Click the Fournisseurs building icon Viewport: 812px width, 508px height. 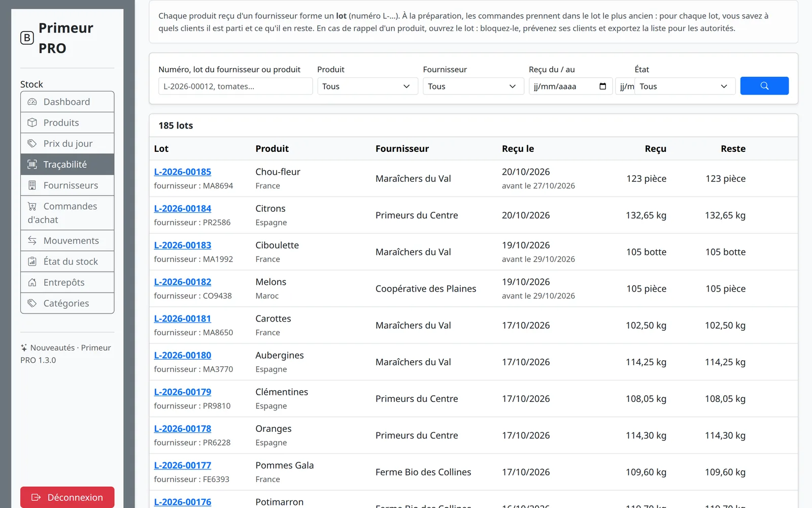[32, 185]
